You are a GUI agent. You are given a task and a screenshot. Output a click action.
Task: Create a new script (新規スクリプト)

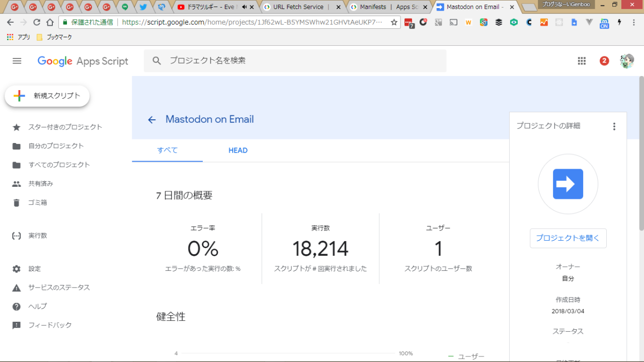(47, 96)
